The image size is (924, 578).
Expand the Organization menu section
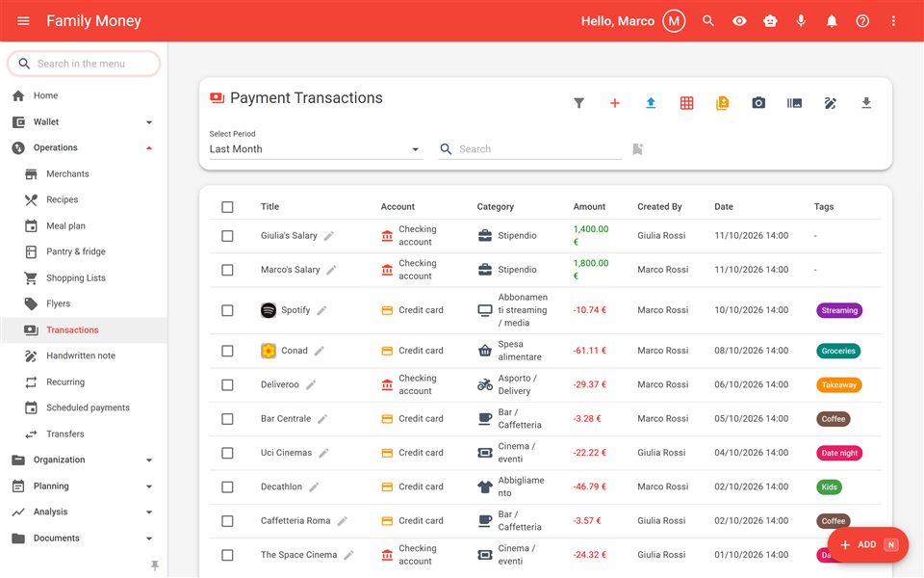point(83,460)
